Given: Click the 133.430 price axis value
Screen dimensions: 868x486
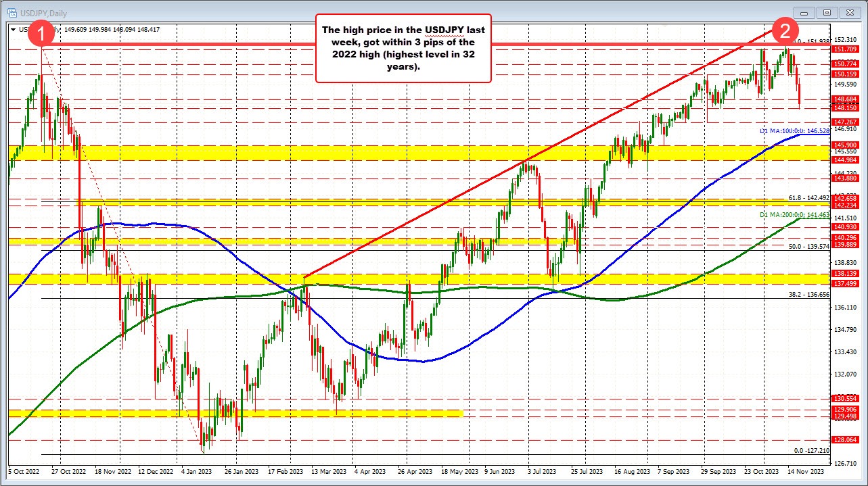Looking at the screenshot, I should 845,352.
